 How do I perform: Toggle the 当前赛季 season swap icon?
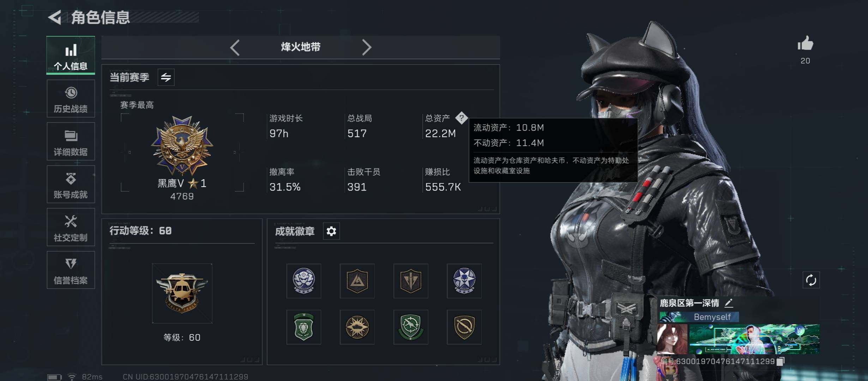[166, 77]
